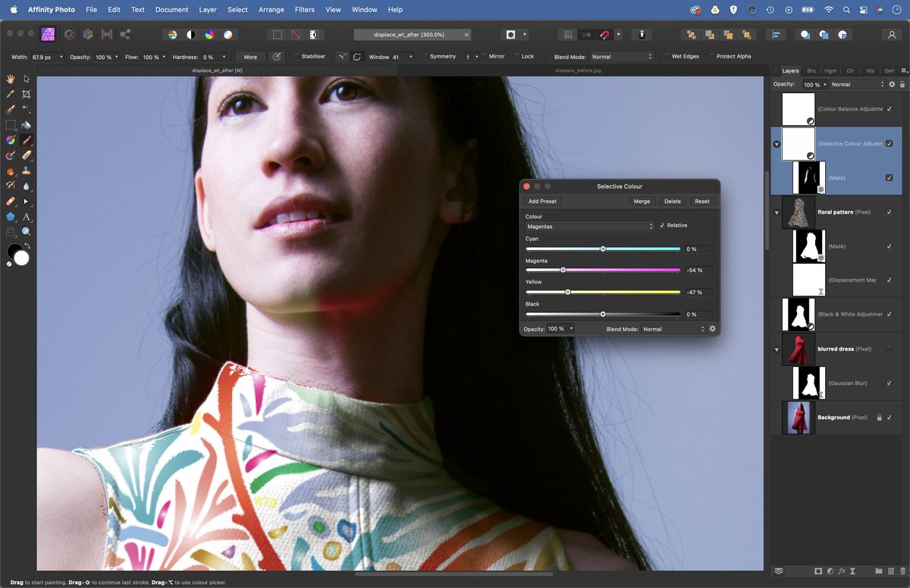Reset the Selective Colour adjustment

pos(701,201)
